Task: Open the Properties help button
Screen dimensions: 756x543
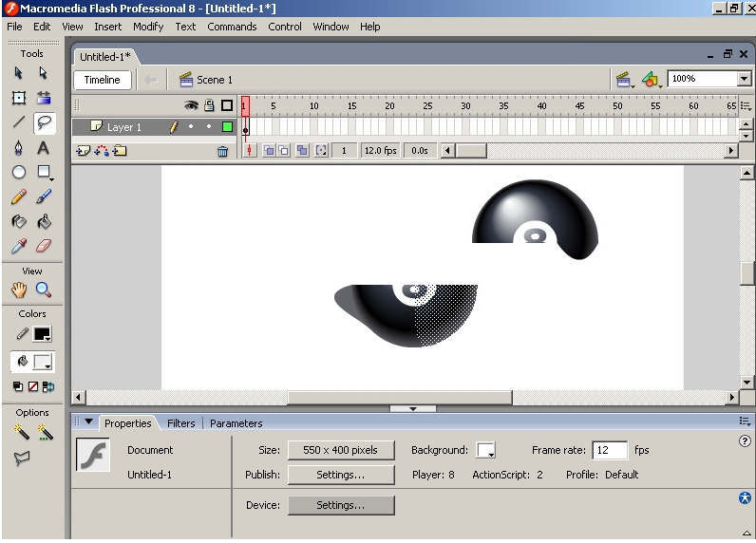Action: pos(745,440)
